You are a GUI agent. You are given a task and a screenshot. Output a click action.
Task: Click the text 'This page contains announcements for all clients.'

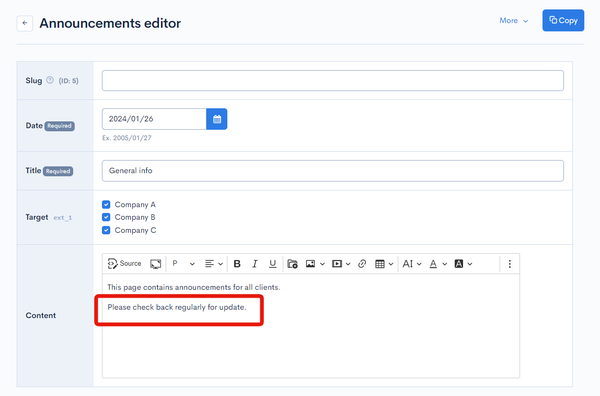click(x=194, y=287)
